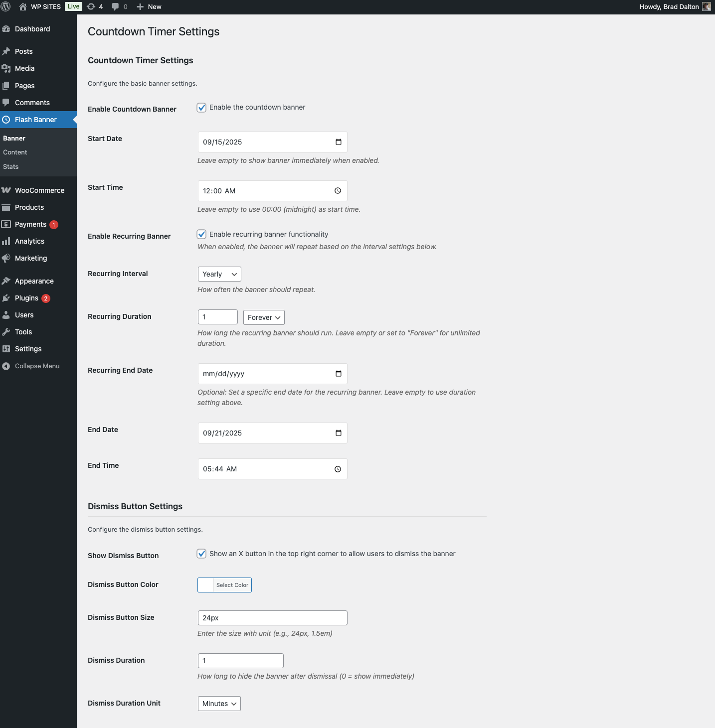This screenshot has width=715, height=728.
Task: Open calendar picker for End Date field
Action: pyautogui.click(x=339, y=433)
